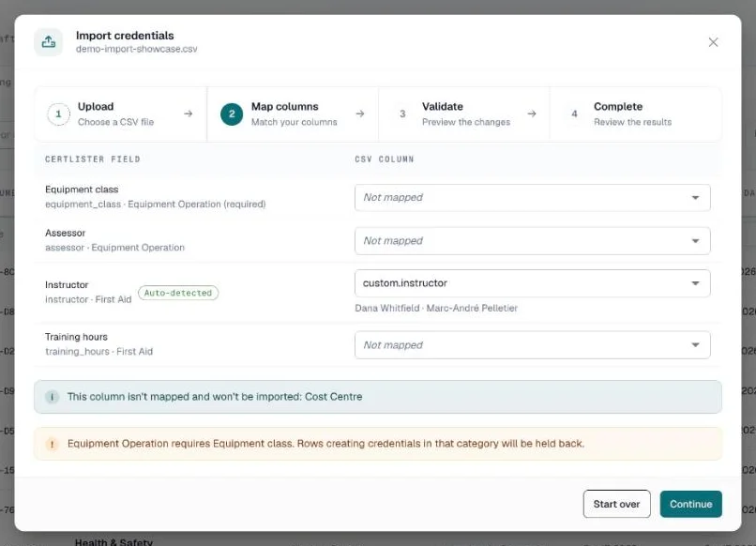Click the Equipment class dropdown arrow
This screenshot has width=756, height=546.
pyautogui.click(x=695, y=198)
